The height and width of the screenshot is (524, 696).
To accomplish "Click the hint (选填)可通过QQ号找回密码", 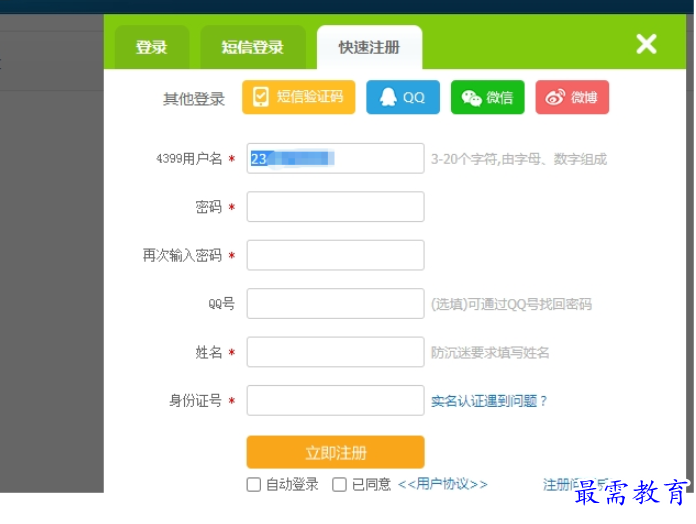I will pos(511,304).
